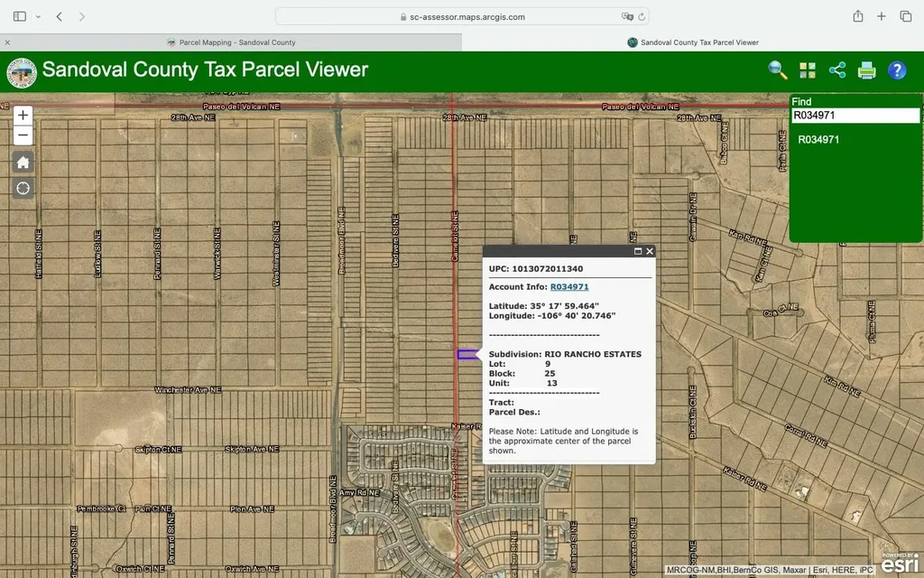Zoom in on the map with plus button

pos(23,116)
